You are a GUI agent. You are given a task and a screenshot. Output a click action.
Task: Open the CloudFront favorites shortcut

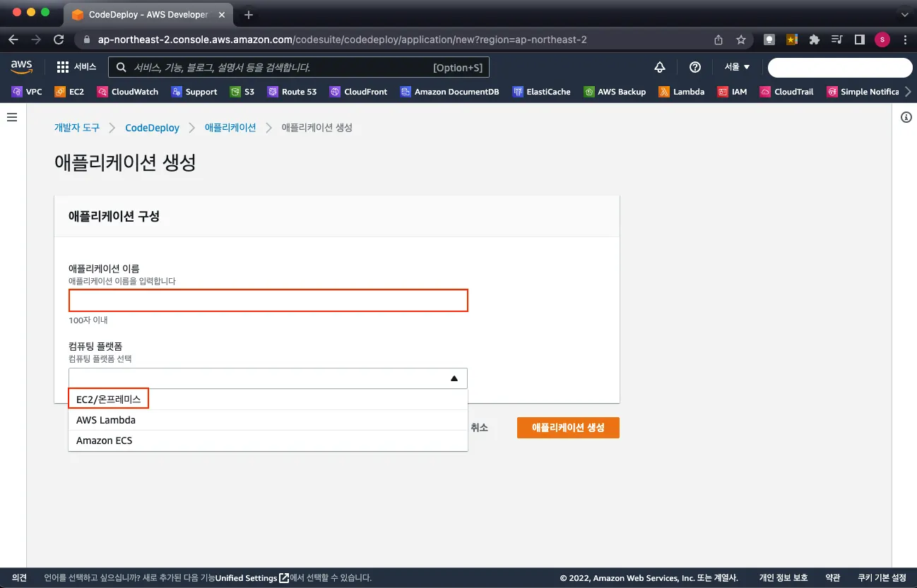coord(358,92)
